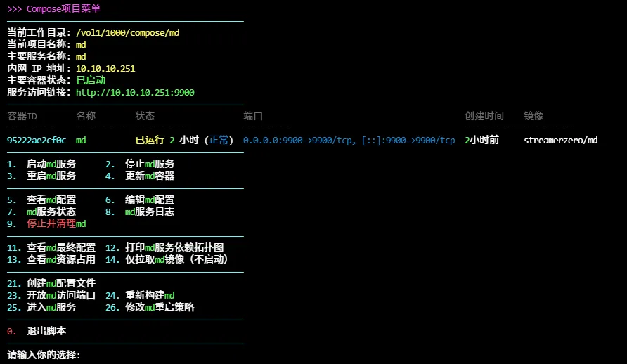Click option 26 修改md重启策略
Image resolution: width=627 pixels, height=364 pixels.
159,307
